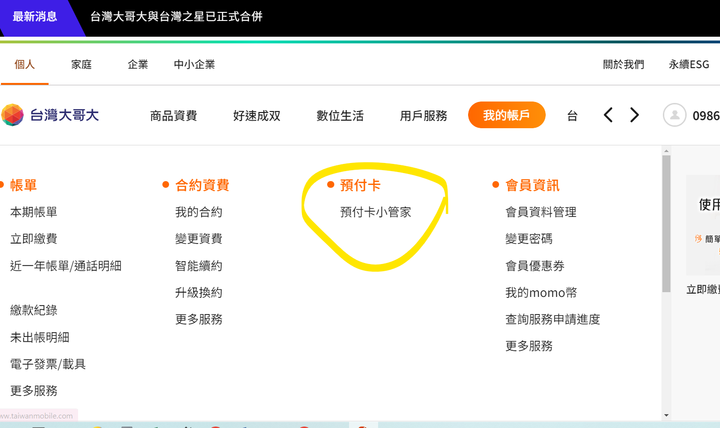Open 關於我們 link
This screenshot has height=428, width=720.
point(623,64)
